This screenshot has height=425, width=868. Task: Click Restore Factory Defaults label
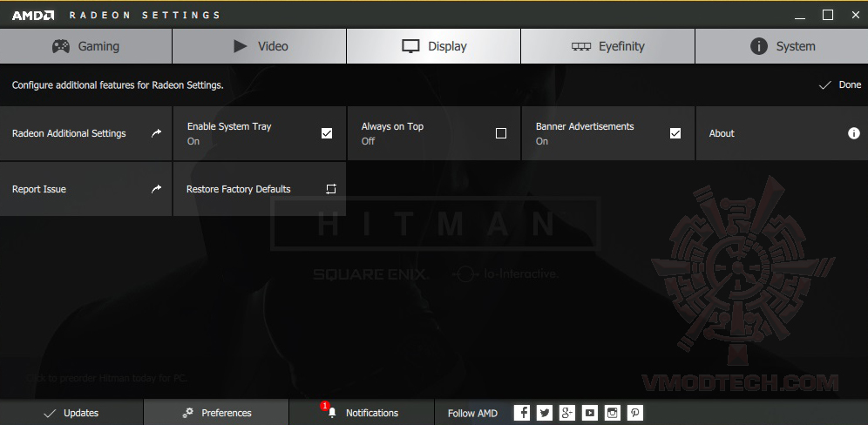click(239, 189)
